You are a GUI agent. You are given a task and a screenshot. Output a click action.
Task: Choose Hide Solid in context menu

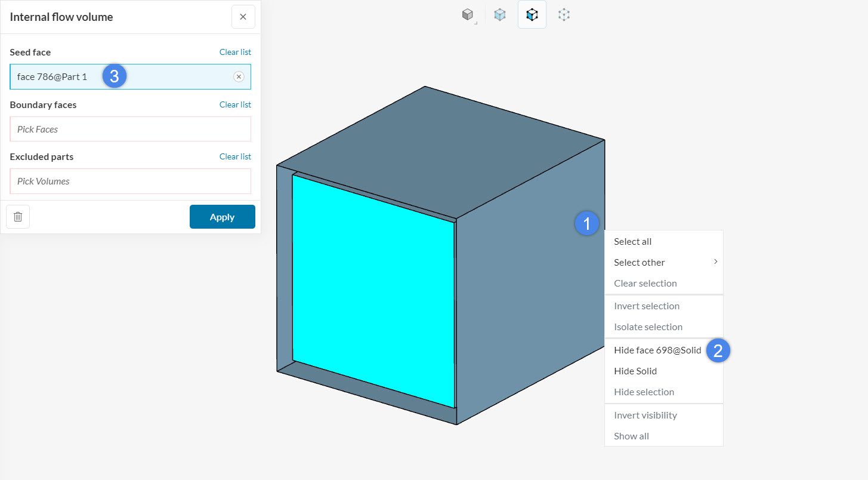635,371
